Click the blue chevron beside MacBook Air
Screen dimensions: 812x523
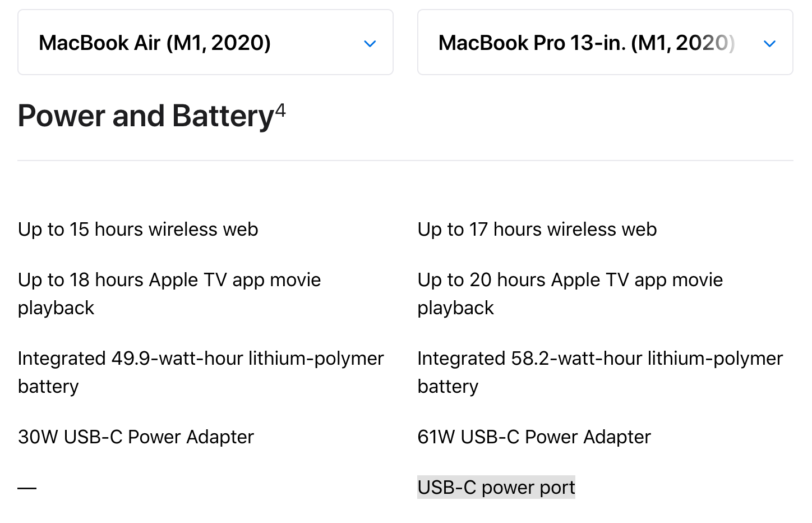coord(370,44)
